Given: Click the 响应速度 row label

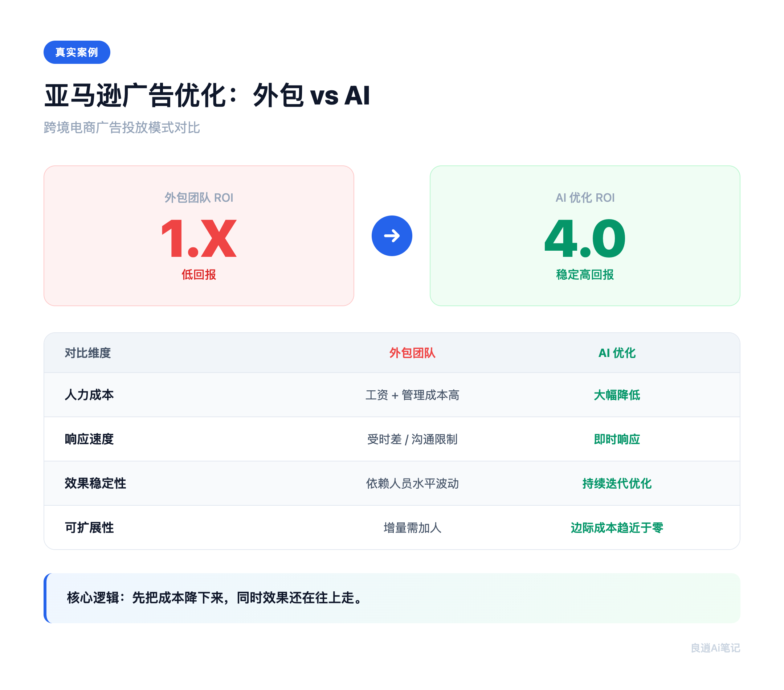Looking at the screenshot, I should point(89,440).
